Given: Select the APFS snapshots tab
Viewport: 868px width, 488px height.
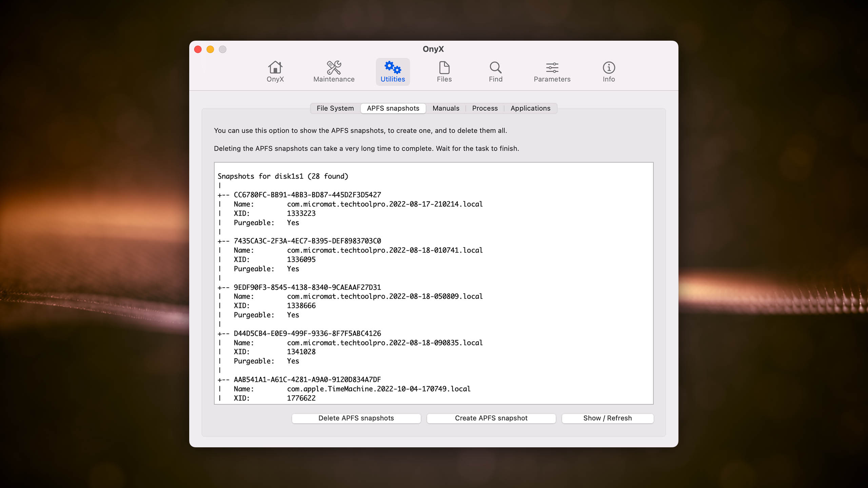Looking at the screenshot, I should pos(393,108).
